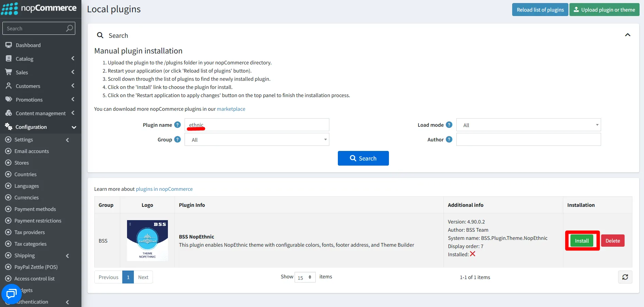644x307 pixels.
Task: Click the Plugin name help icon
Action: click(x=177, y=125)
